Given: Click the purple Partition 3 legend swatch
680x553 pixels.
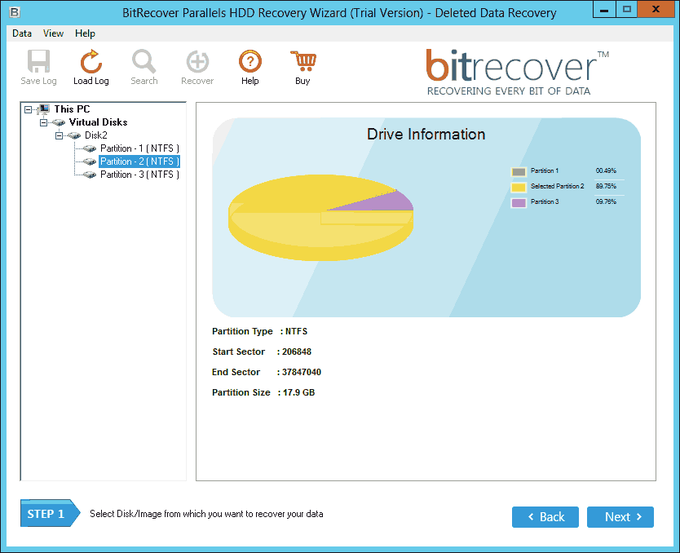Looking at the screenshot, I should pos(518,203).
